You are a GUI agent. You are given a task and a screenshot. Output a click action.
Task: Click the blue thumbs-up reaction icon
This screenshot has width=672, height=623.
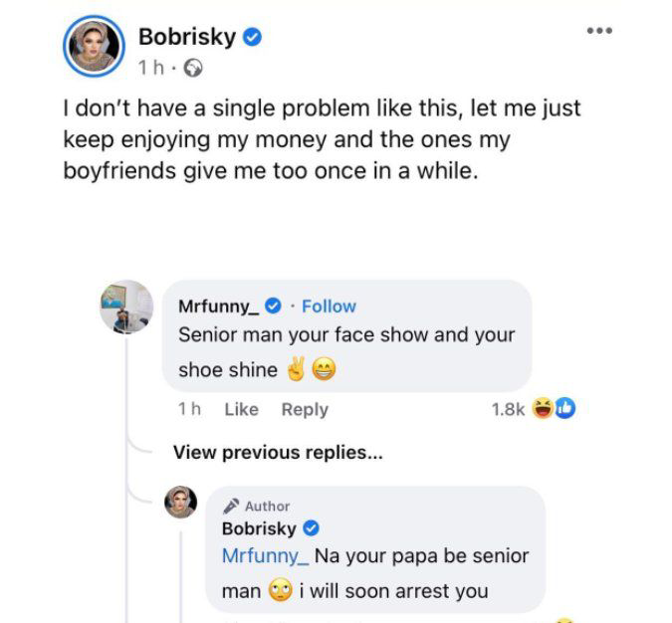point(565,408)
